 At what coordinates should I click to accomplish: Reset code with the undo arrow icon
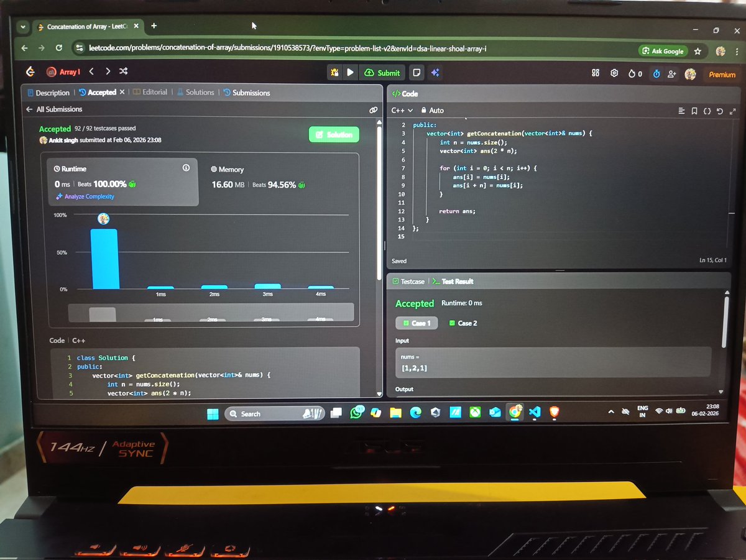point(719,111)
